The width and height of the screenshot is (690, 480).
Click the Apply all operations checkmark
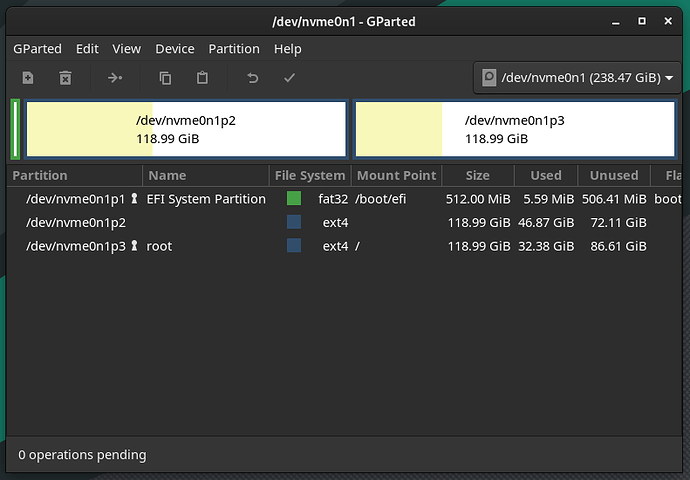pos(290,78)
